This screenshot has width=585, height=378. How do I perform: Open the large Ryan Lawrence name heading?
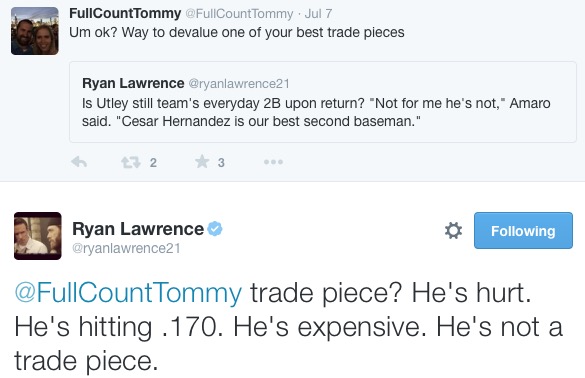coord(138,229)
